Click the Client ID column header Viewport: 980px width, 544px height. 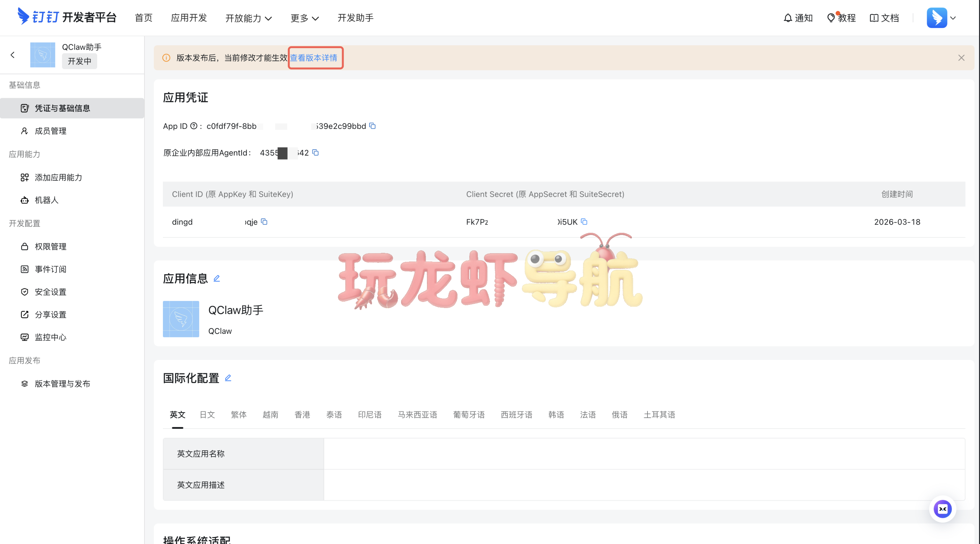[232, 194]
